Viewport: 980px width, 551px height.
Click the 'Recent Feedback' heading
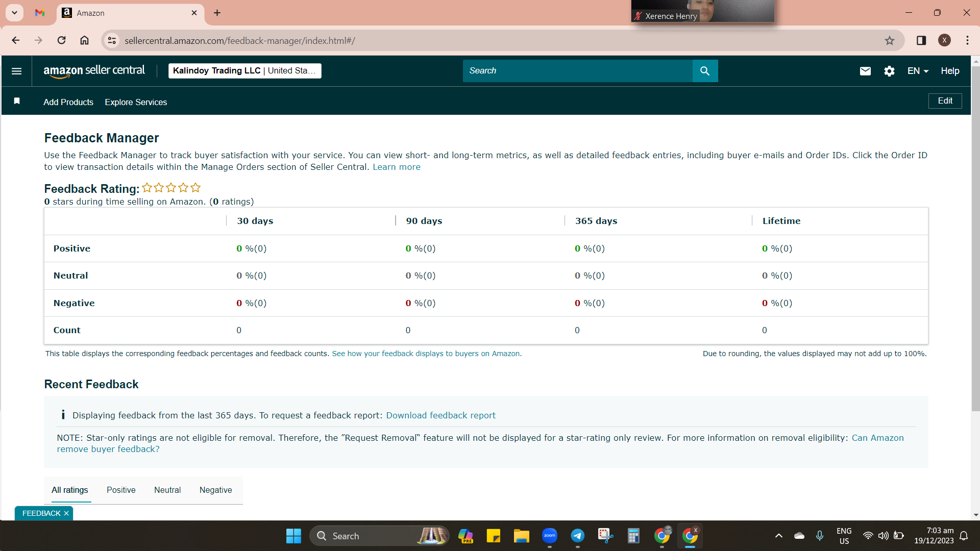pos(91,384)
